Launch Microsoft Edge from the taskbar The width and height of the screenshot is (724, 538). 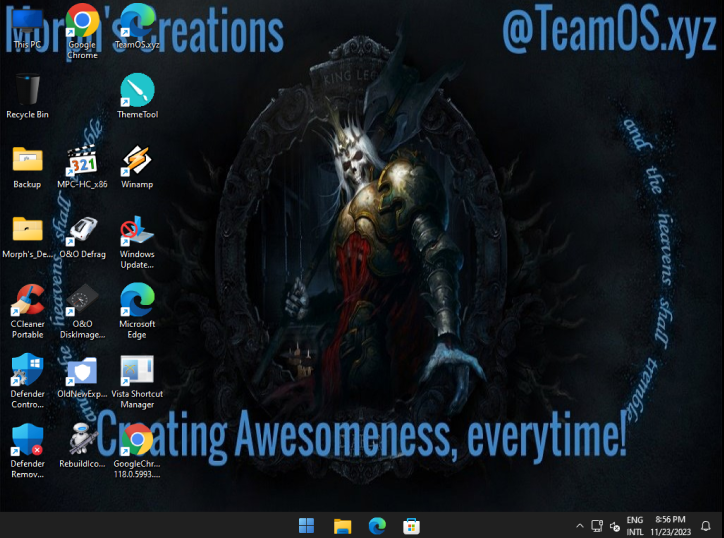pyautogui.click(x=377, y=526)
